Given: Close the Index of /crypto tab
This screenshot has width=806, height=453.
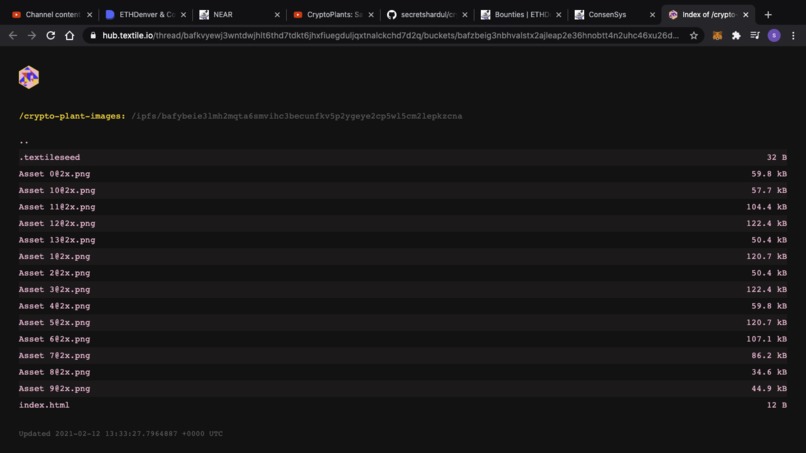Looking at the screenshot, I should (746, 15).
